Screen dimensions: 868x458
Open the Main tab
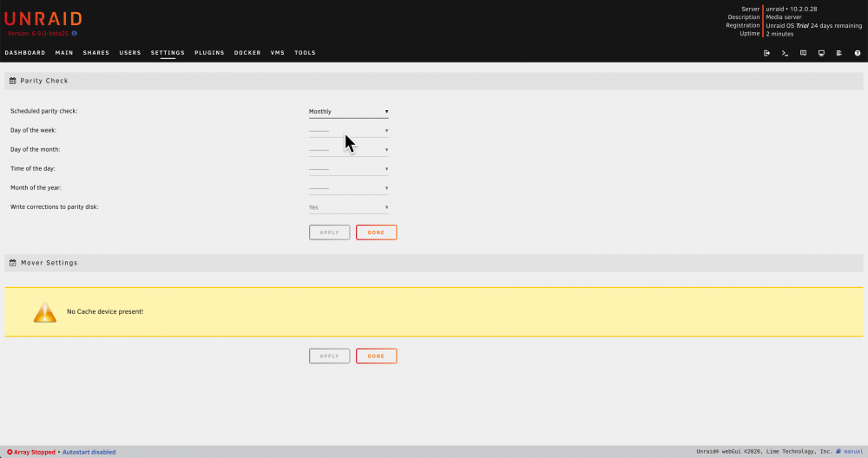[64, 53]
